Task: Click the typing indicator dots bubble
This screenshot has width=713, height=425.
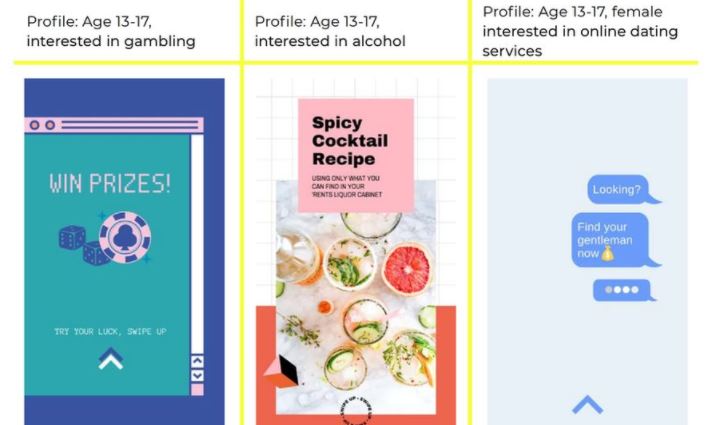Action: [624, 290]
